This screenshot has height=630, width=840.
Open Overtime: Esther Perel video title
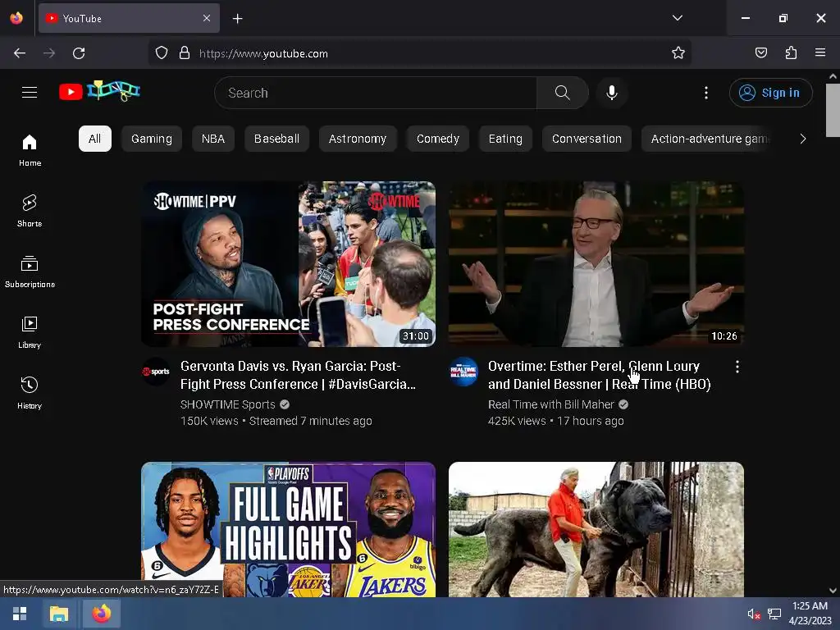tap(599, 375)
